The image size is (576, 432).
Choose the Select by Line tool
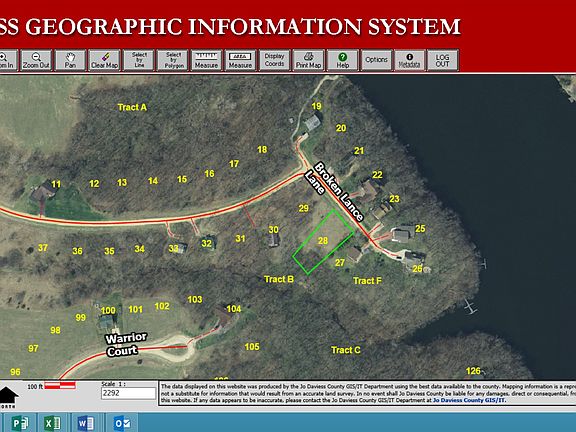point(138,60)
